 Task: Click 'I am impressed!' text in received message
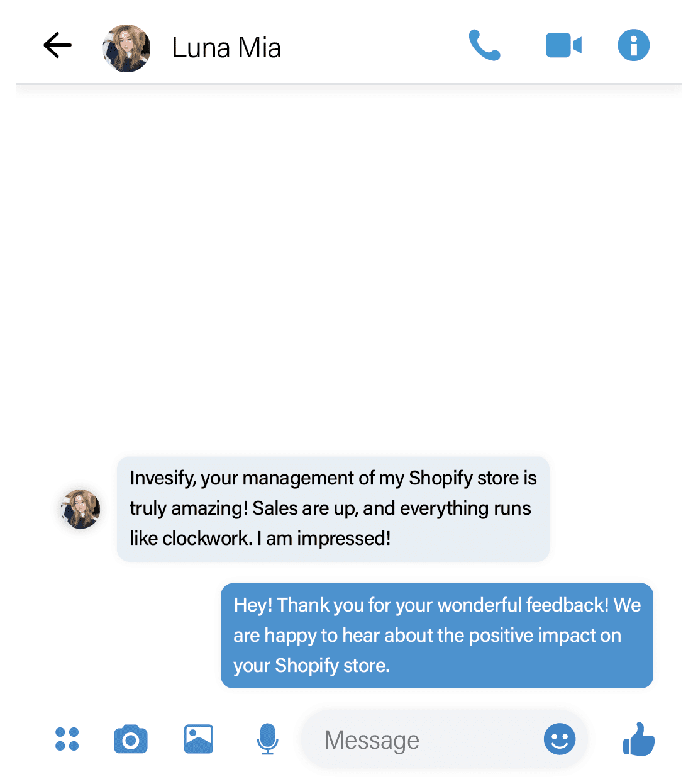(324, 539)
